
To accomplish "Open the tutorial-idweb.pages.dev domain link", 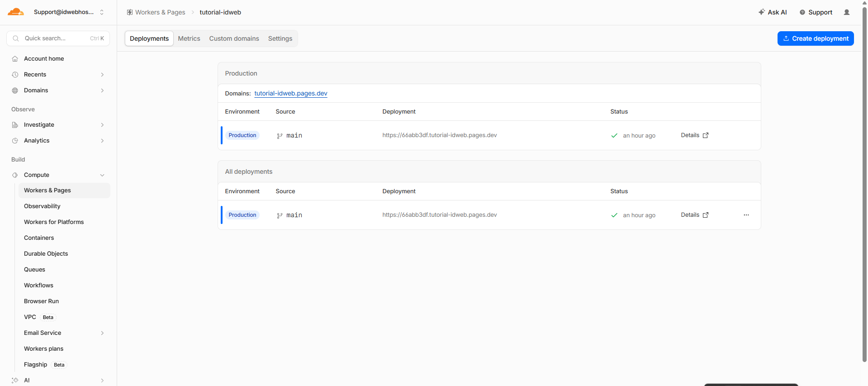I will click(291, 93).
